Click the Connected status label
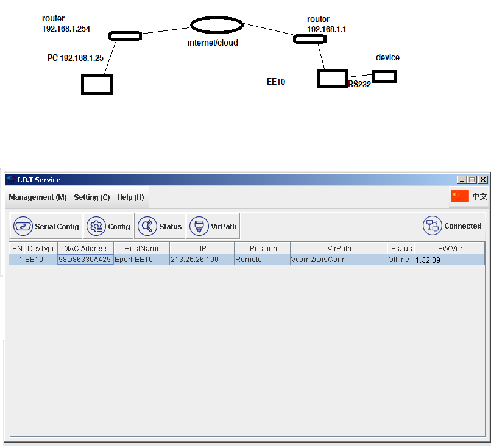 click(x=462, y=226)
